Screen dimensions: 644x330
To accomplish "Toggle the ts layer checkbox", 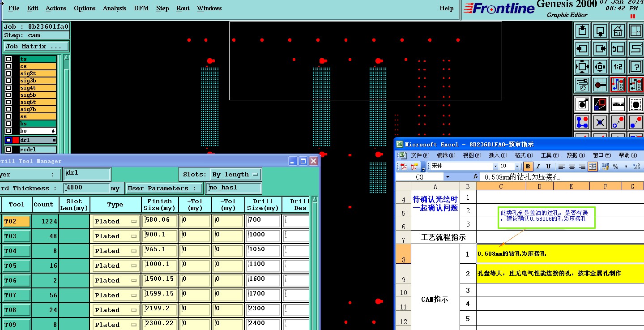I will click(9, 59).
